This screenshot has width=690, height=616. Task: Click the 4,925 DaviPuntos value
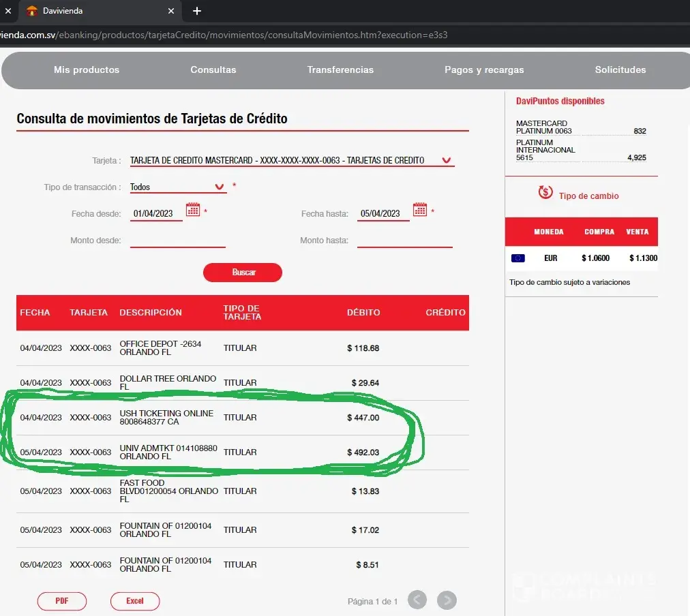tap(637, 157)
